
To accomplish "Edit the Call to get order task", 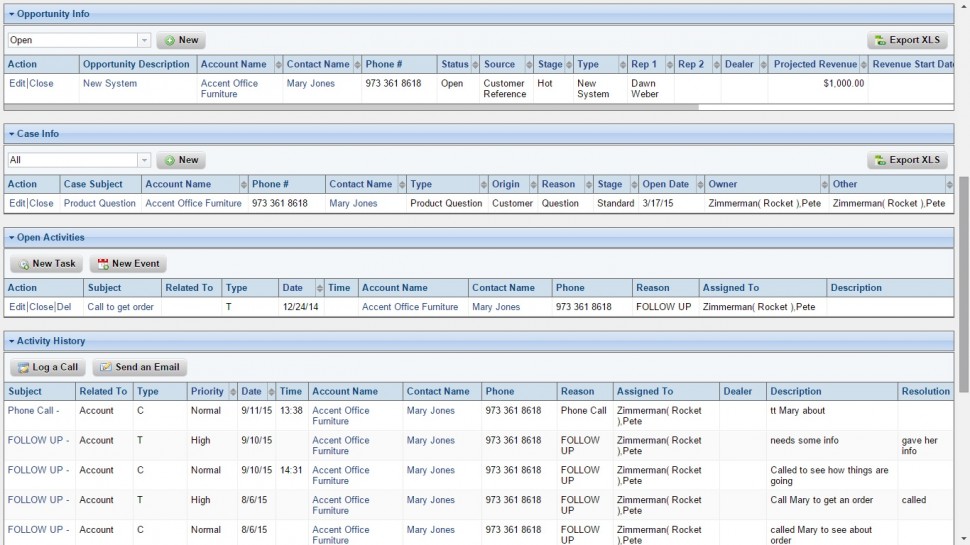I will 17,307.
